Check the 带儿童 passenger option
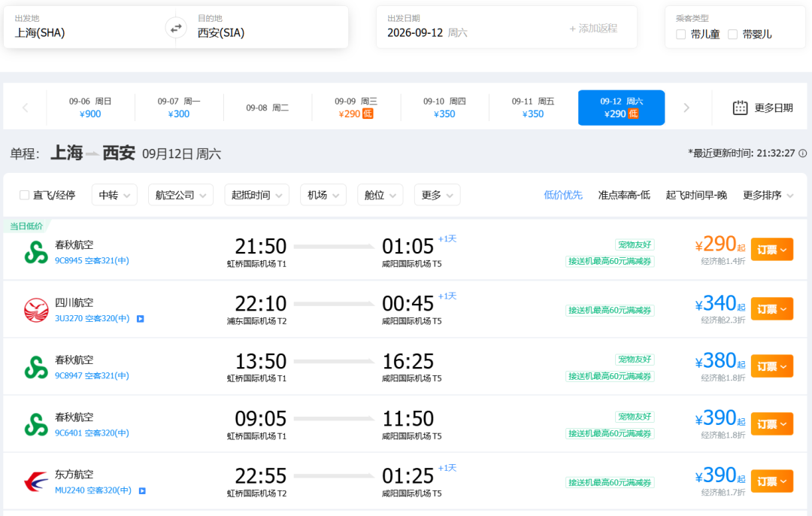Image resolution: width=812 pixels, height=516 pixels. tap(681, 34)
